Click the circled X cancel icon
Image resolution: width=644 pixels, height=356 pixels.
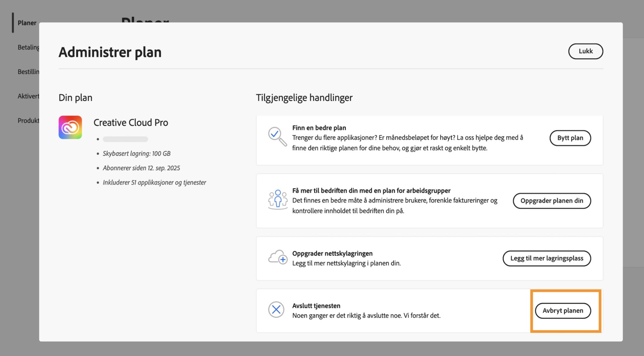point(276,309)
